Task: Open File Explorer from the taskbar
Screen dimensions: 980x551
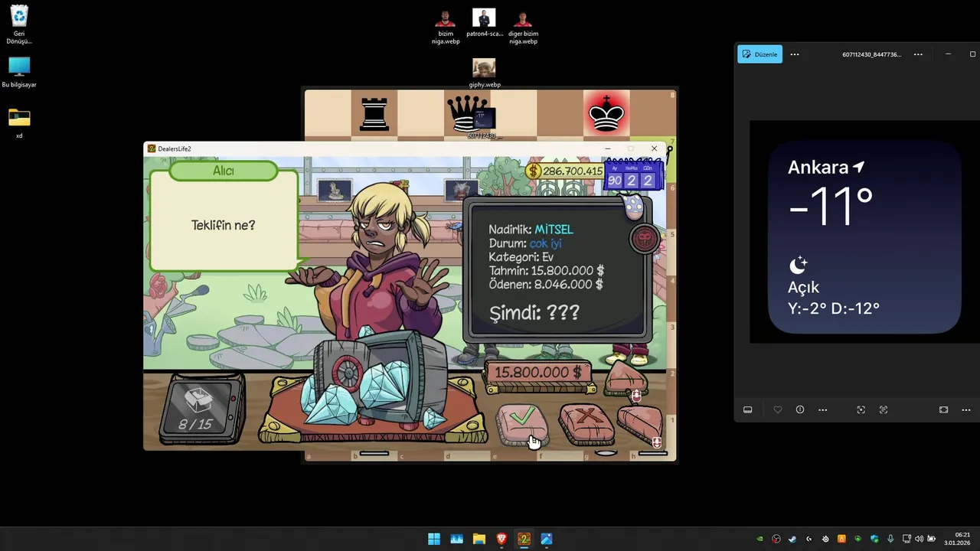Action: click(479, 539)
